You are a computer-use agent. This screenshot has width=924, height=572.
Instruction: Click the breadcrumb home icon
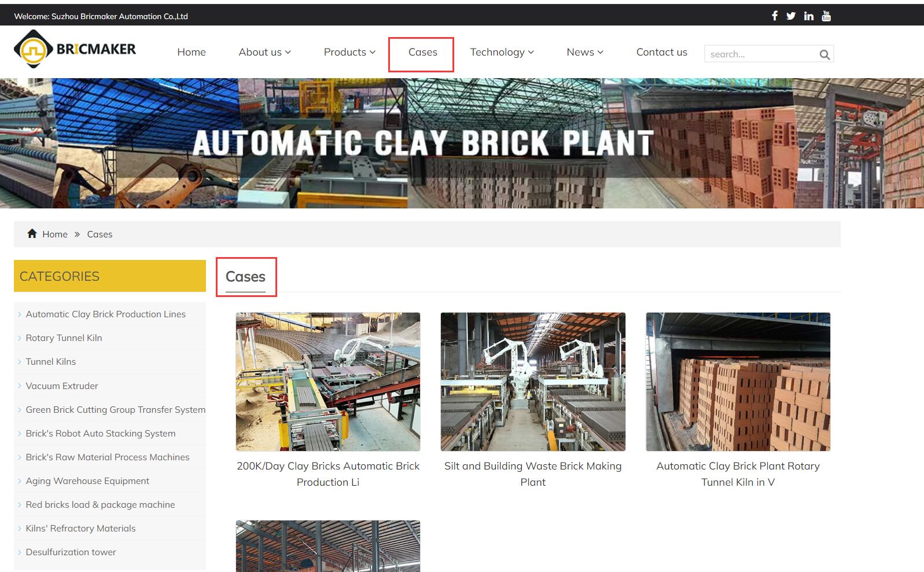pyautogui.click(x=32, y=234)
